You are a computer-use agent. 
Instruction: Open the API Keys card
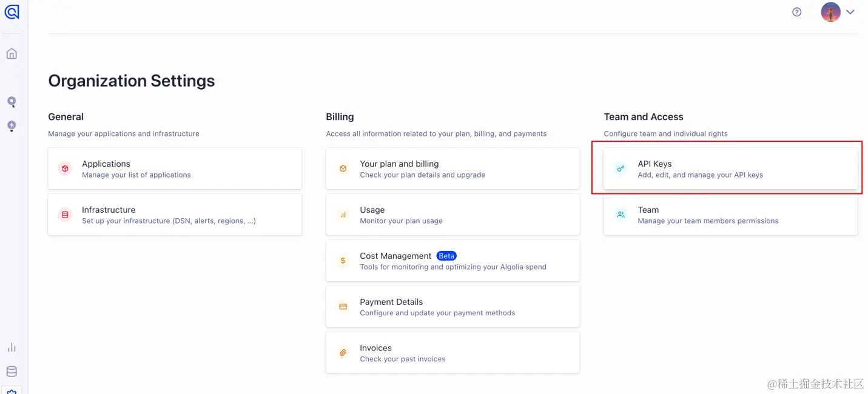tap(730, 169)
